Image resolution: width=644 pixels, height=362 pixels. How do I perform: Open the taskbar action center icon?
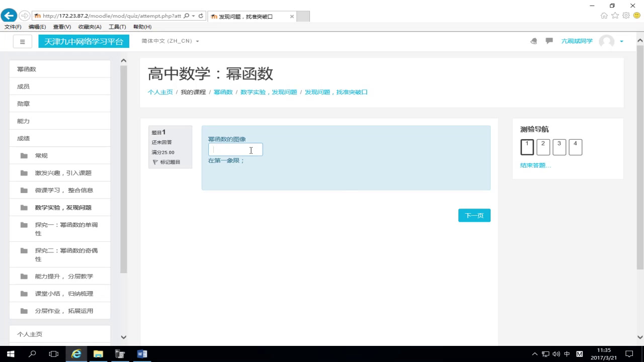click(x=629, y=354)
